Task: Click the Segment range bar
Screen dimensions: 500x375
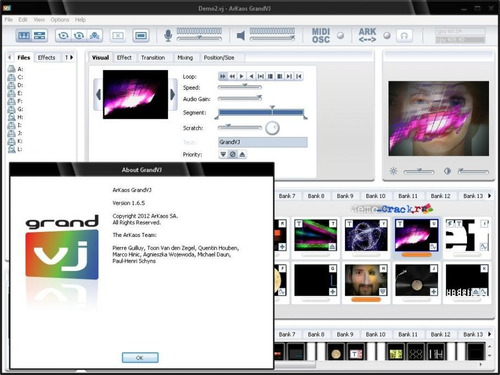Action: pyautogui.click(x=261, y=113)
